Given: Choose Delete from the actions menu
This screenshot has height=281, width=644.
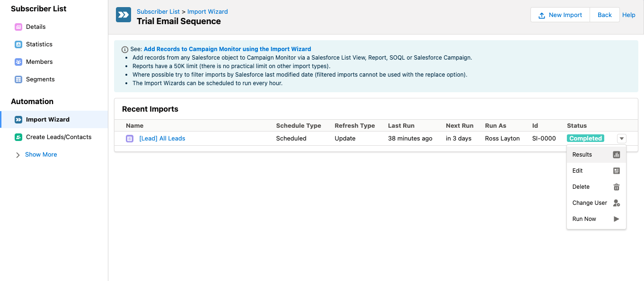Looking at the screenshot, I should pyautogui.click(x=596, y=187).
